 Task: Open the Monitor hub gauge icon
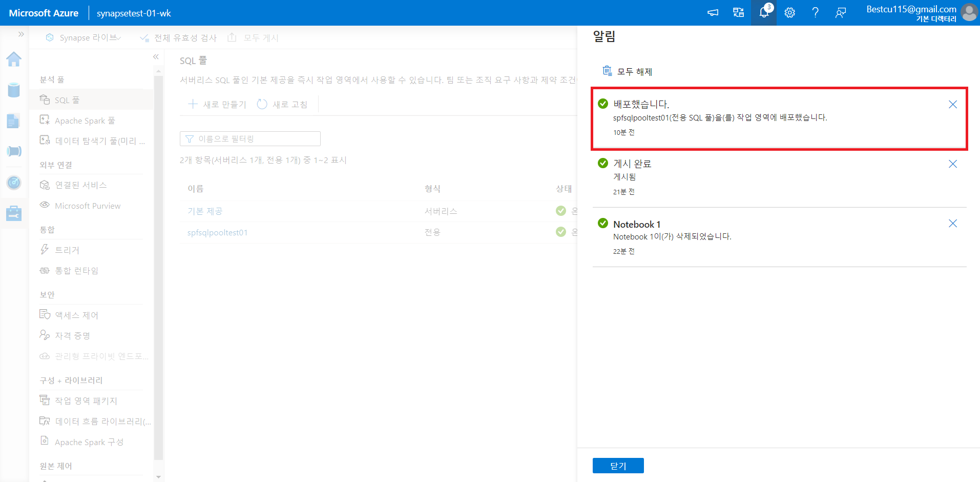[x=14, y=182]
